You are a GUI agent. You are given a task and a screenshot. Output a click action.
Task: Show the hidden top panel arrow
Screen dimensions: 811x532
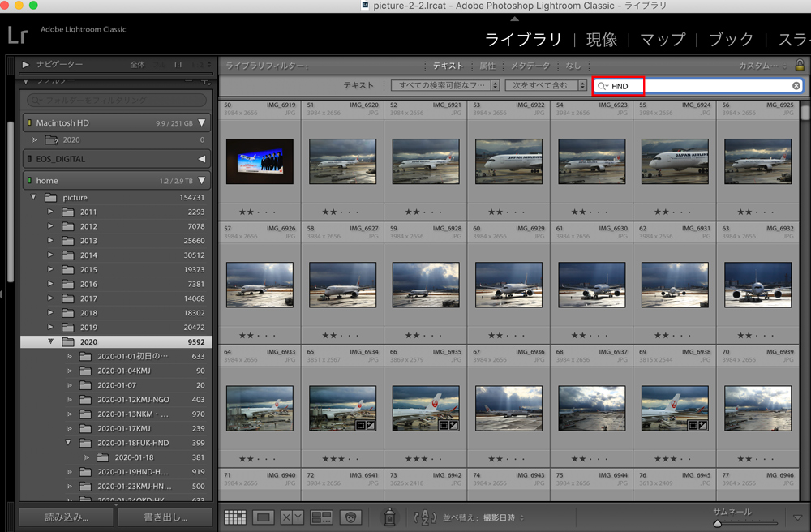(x=514, y=19)
